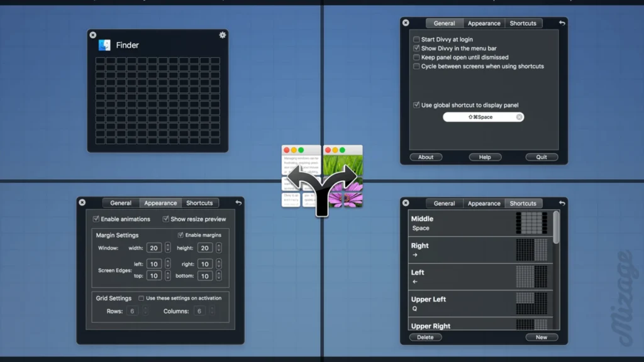Click the Finder icon in the grid panel header
Screen dimensions: 644x362
click(x=104, y=45)
